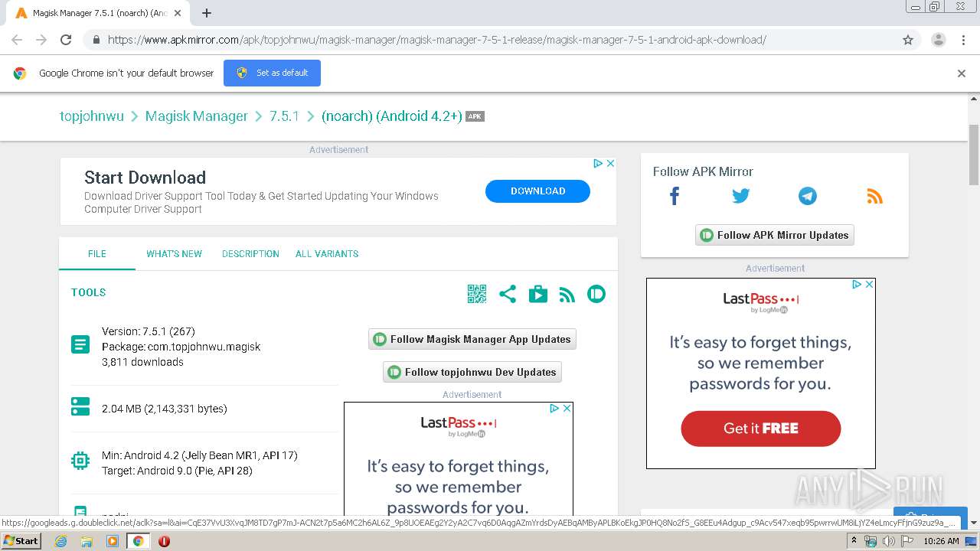Switch to WHAT'S NEW tab
This screenshot has height=551, width=980.
[175, 253]
